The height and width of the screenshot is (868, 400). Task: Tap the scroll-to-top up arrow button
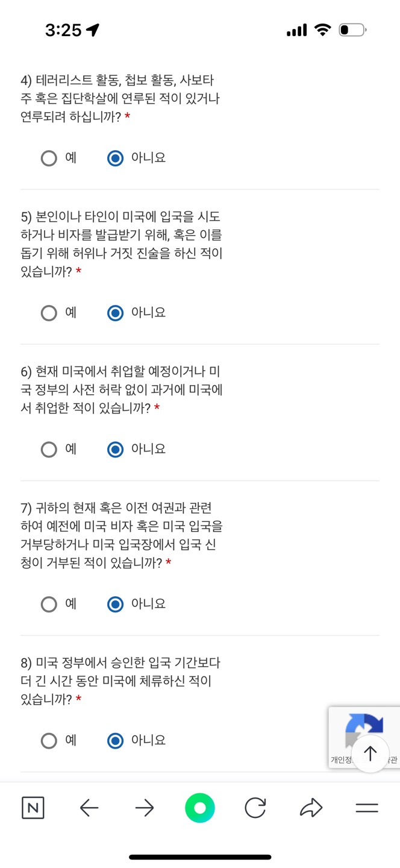point(370,753)
